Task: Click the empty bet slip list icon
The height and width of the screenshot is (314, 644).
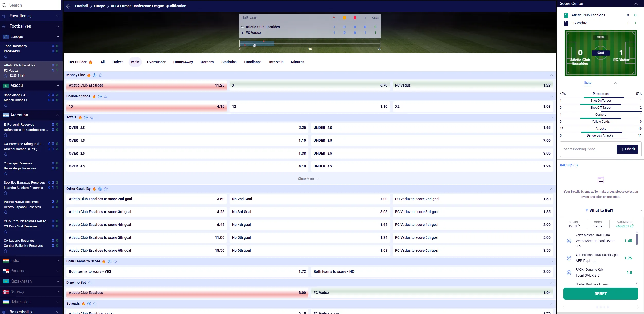Action: [x=601, y=180]
